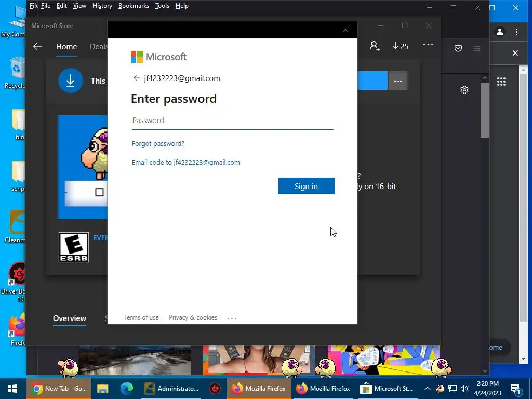
Task: Click the Sign in button
Action: tap(307, 186)
